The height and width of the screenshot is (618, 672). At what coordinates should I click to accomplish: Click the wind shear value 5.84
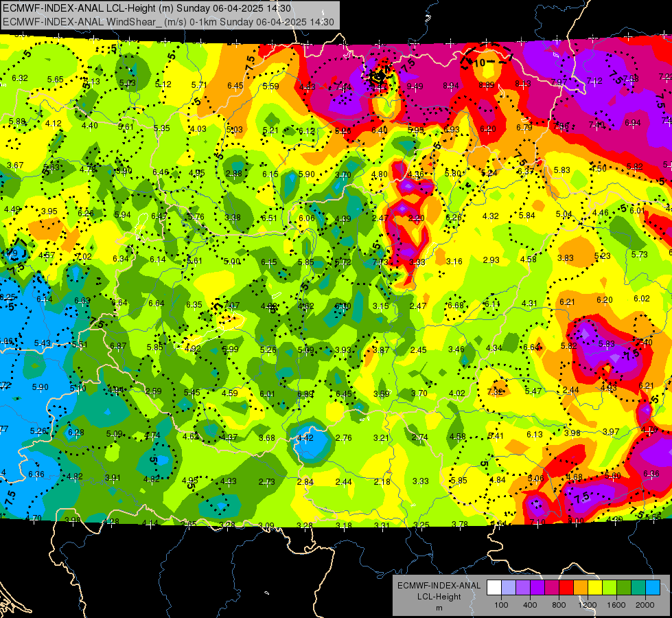click(527, 216)
